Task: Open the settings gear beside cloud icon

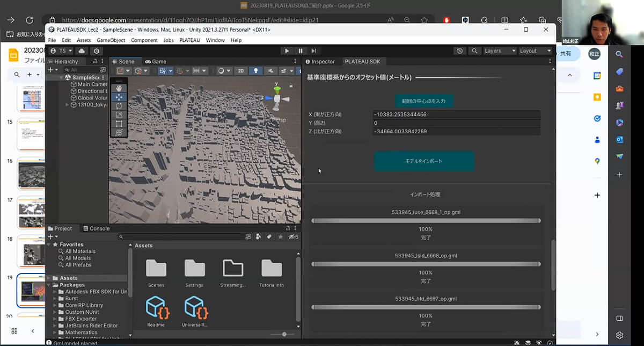Action: [96, 51]
